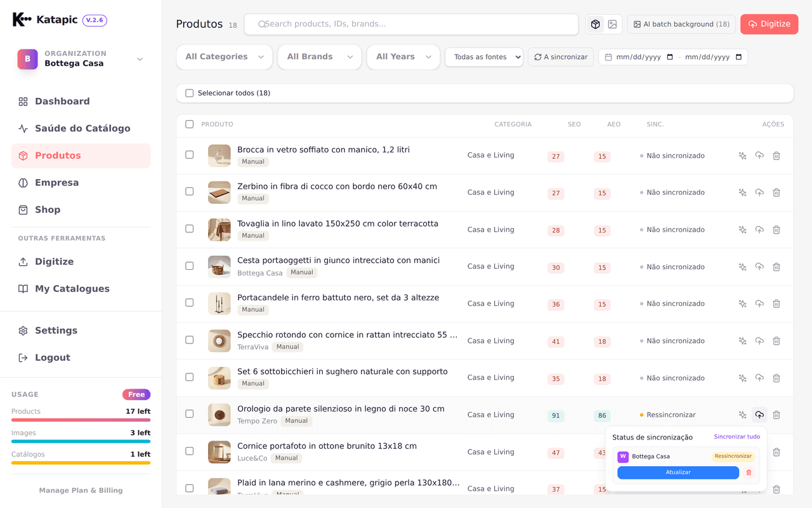Image resolution: width=812 pixels, height=508 pixels.
Task: Click the Images usage progress bar
Action: 81,441
